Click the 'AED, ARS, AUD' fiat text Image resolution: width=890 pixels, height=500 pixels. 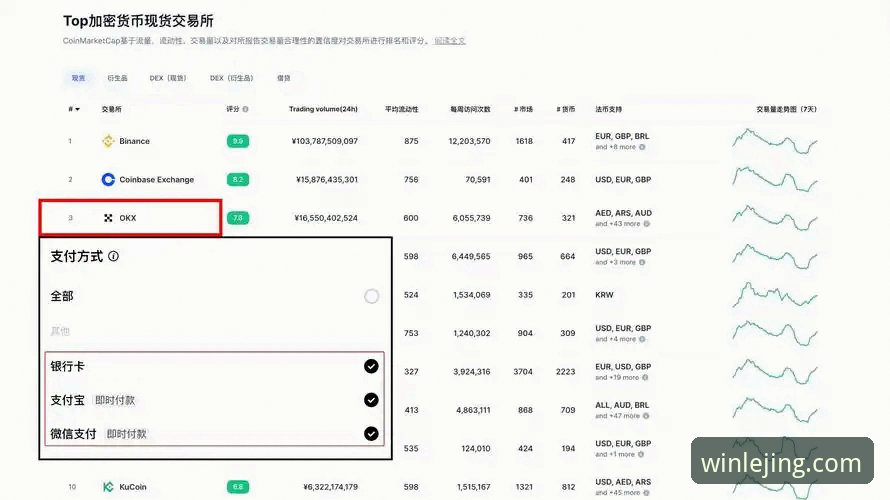[623, 213]
